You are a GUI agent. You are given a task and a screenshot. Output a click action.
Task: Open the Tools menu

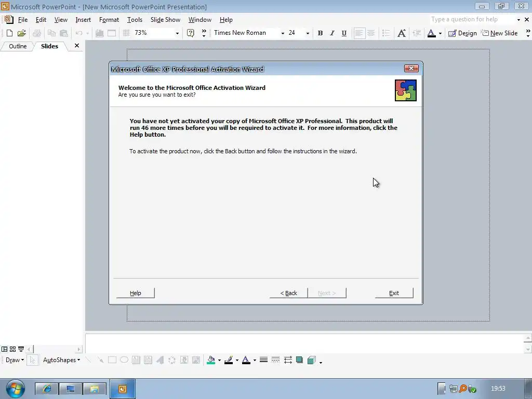point(135,20)
